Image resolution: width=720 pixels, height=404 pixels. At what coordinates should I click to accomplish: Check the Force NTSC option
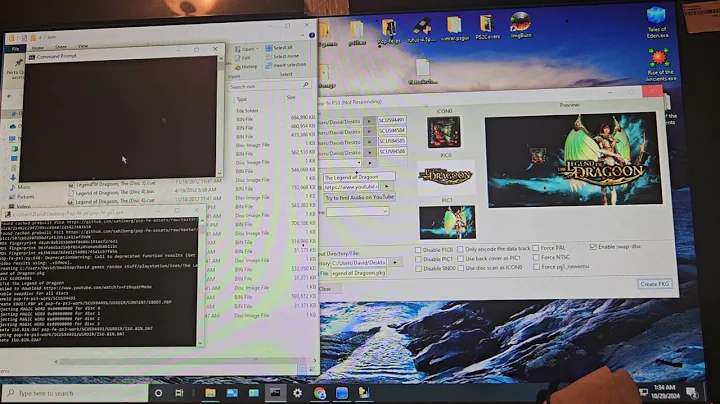click(x=536, y=257)
